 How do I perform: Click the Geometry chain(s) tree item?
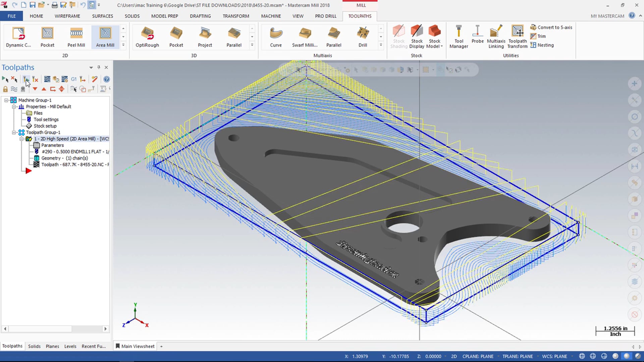click(64, 158)
